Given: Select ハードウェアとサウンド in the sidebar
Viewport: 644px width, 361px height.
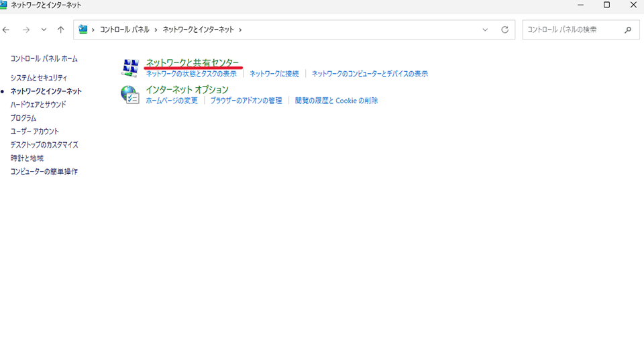Looking at the screenshot, I should coord(38,105).
